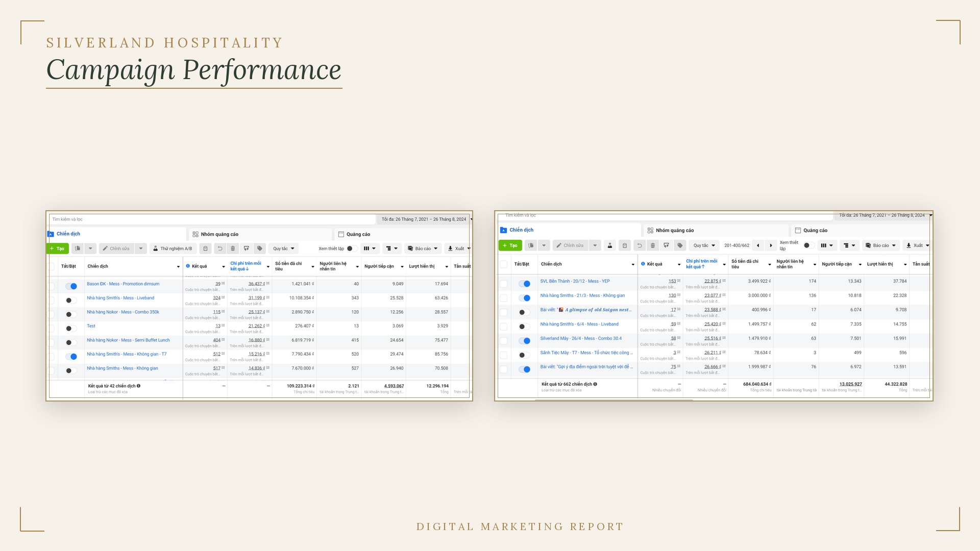Screen dimensions: 980x551
Task: Open 'Xuất' export dropdown in left panel
Action: [x=459, y=248]
